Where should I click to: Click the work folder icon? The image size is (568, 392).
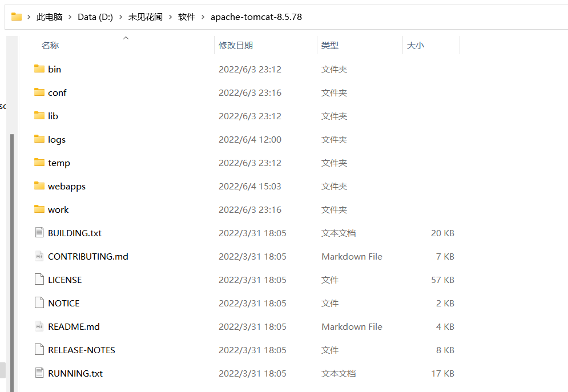click(x=39, y=209)
